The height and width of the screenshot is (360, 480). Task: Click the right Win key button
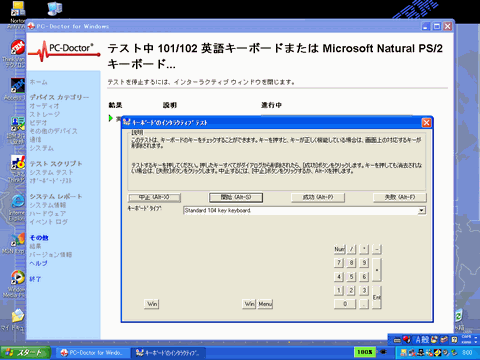[x=249, y=304]
